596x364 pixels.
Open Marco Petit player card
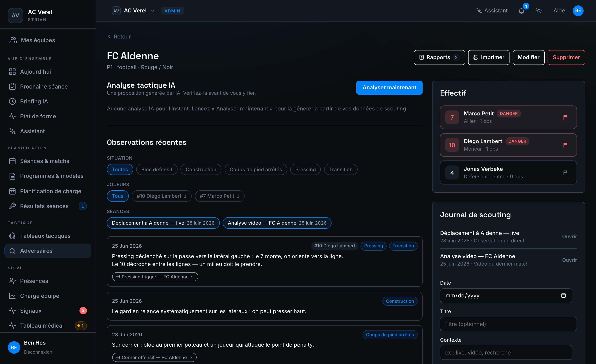click(x=508, y=117)
